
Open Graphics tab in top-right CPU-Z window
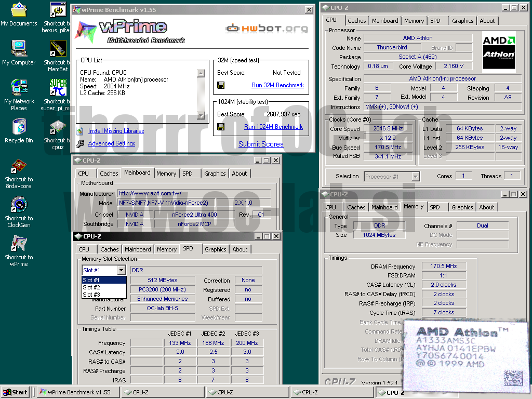tap(462, 21)
